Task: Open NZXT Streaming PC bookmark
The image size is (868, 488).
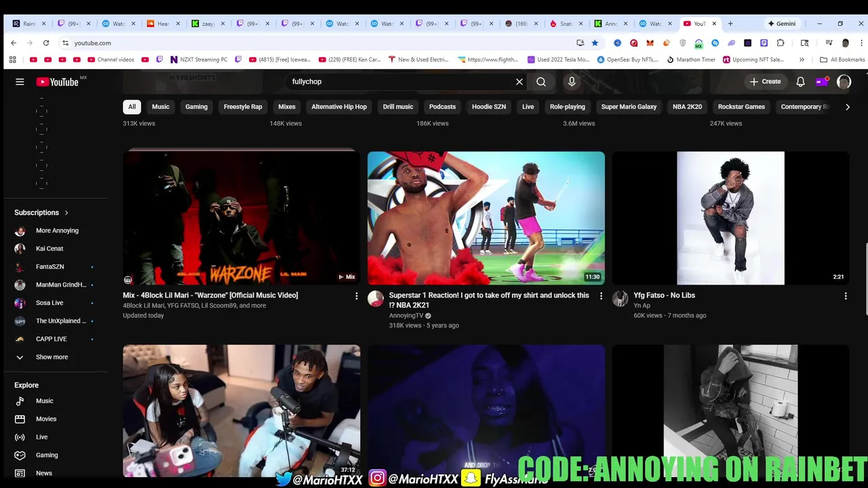Action: pyautogui.click(x=198, y=60)
